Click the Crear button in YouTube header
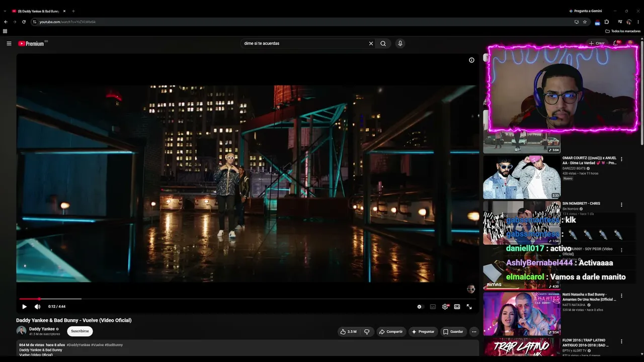The image size is (644, 362). (x=597, y=44)
